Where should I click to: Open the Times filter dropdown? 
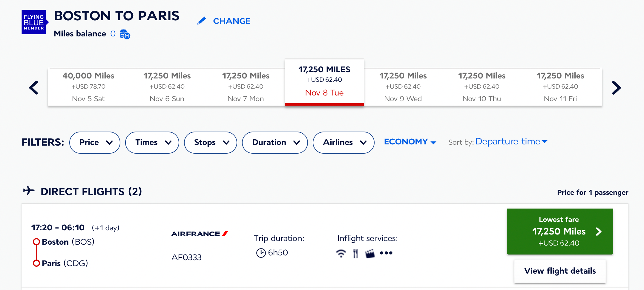tap(152, 143)
